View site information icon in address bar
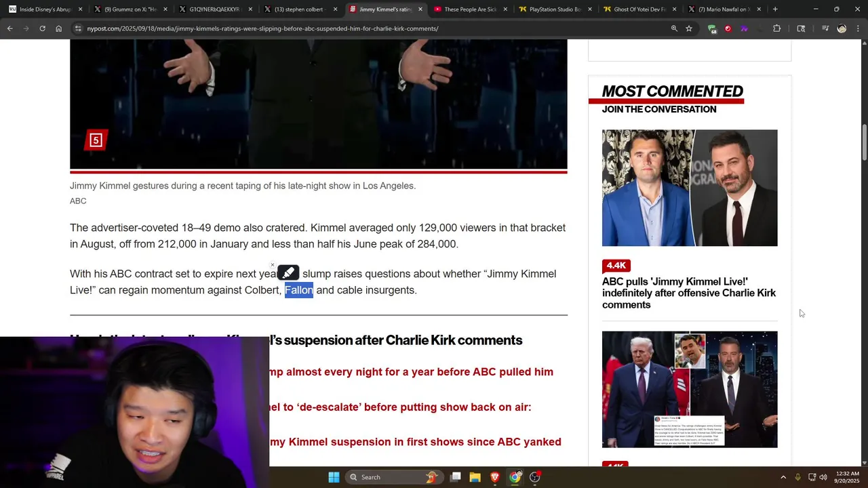 coord(78,28)
